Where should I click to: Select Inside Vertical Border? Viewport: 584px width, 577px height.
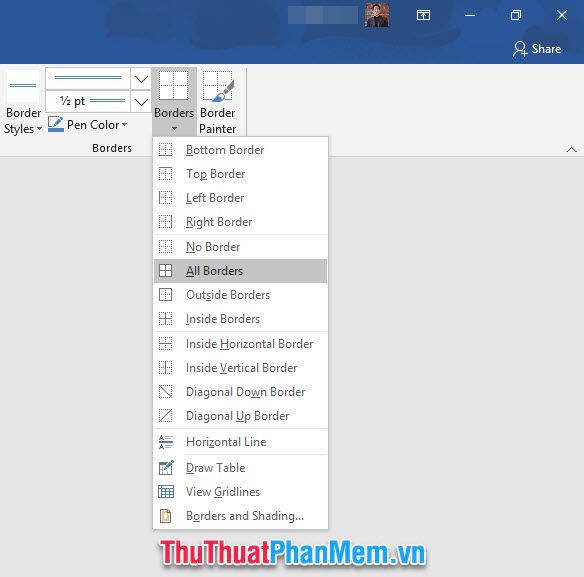coord(241,368)
